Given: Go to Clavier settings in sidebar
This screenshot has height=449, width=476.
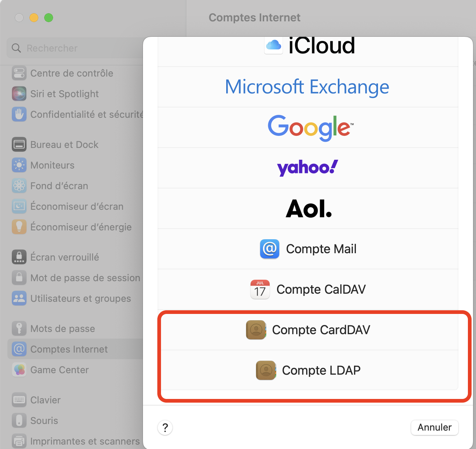Looking at the screenshot, I should tap(45, 400).
